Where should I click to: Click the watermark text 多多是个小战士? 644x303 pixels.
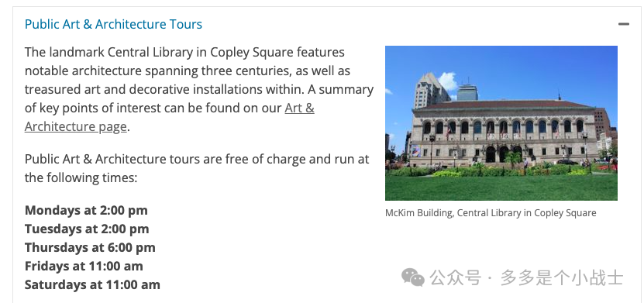(x=562, y=278)
